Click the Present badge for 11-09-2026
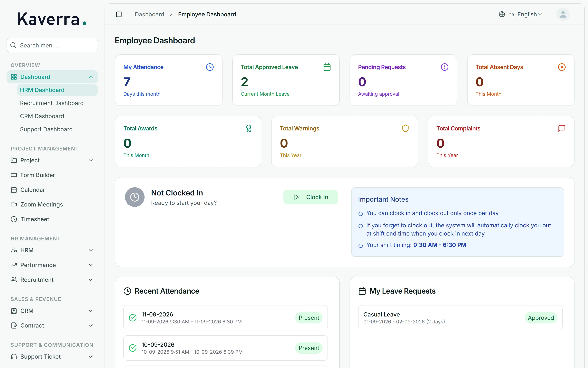 pos(309,318)
